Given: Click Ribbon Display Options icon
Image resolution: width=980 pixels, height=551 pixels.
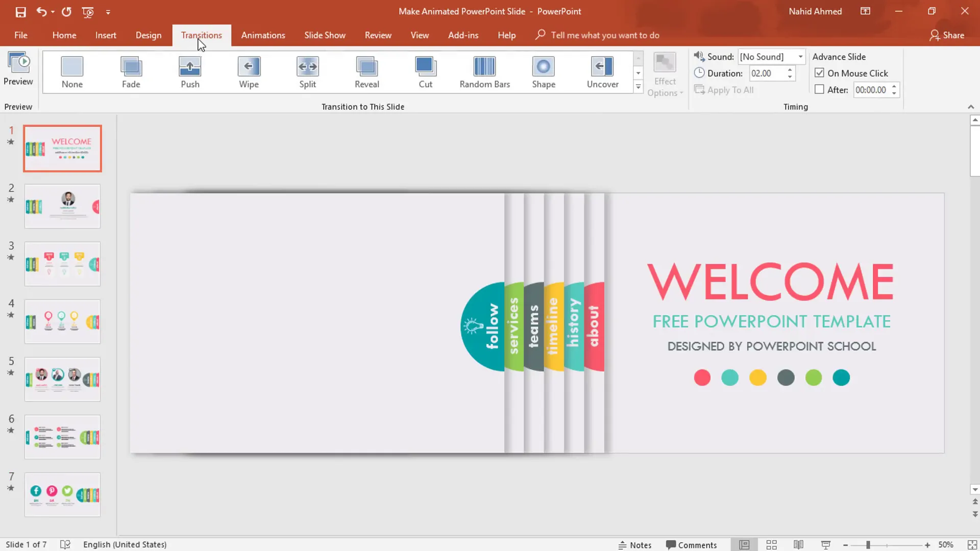Looking at the screenshot, I should [x=865, y=11].
